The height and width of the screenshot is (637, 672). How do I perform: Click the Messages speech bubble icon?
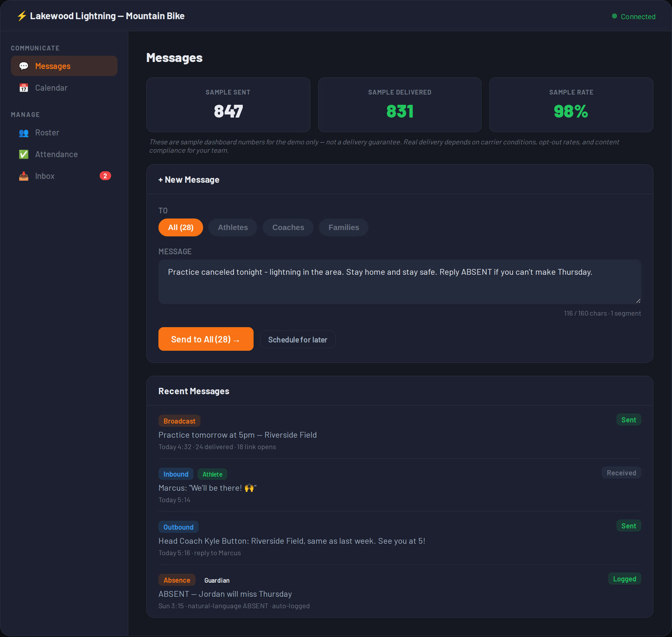pos(24,66)
